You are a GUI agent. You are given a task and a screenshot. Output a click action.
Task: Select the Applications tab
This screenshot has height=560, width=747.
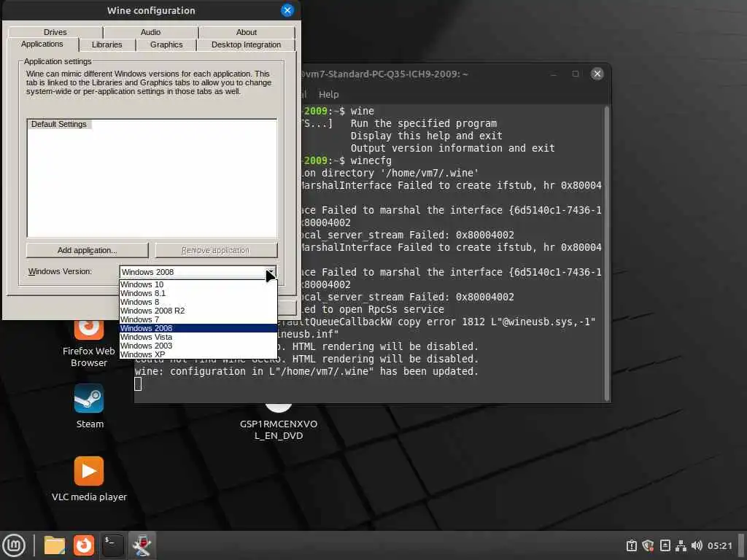(42, 44)
